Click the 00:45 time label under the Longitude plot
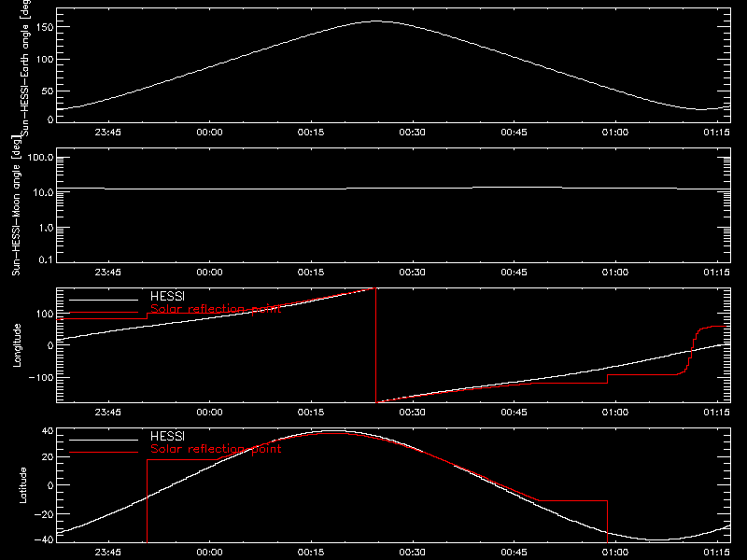The width and height of the screenshot is (747, 560). point(514,413)
